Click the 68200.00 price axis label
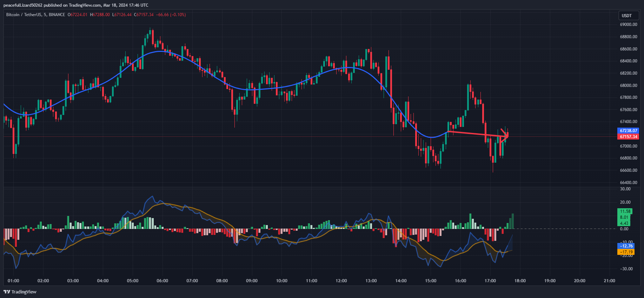The height and width of the screenshot is (298, 644). click(629, 73)
